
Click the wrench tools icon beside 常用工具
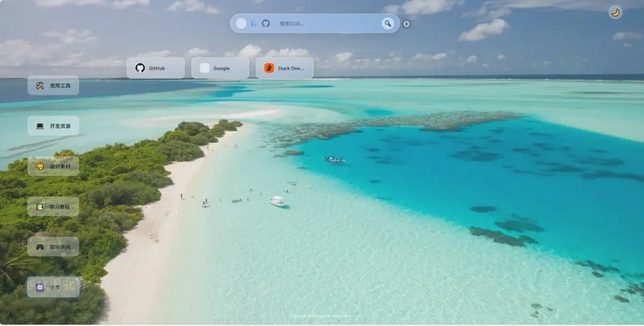[40, 85]
